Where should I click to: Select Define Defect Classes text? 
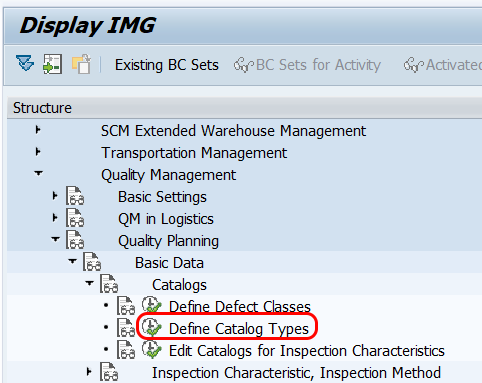pyautogui.click(x=240, y=307)
